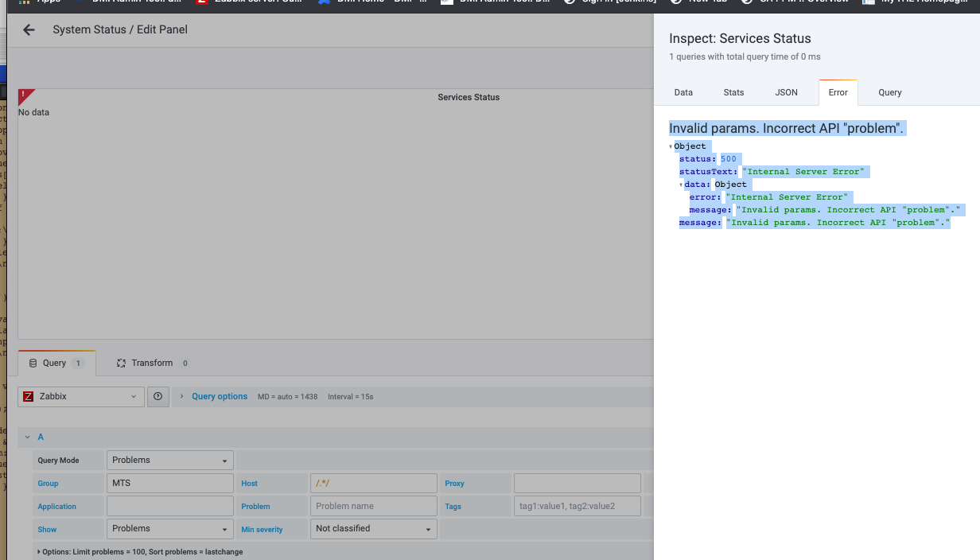Open the Query Mode dropdown set to Problems
The width and height of the screenshot is (980, 560).
[170, 460]
